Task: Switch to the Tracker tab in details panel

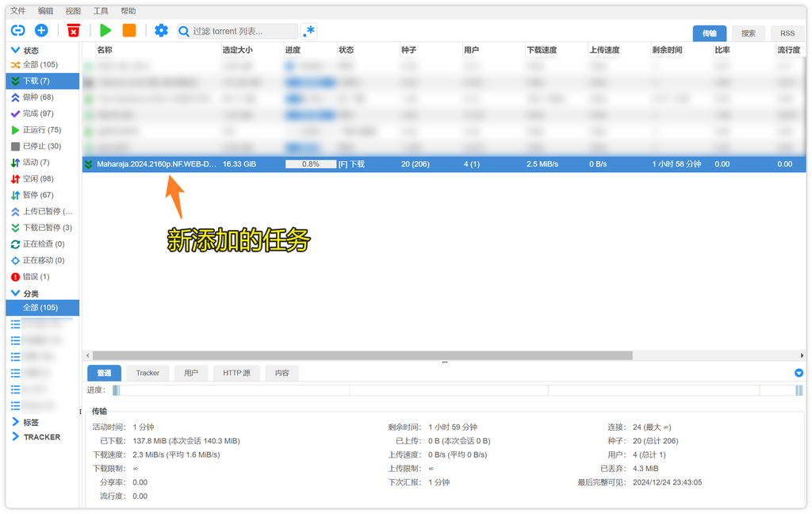Action: (x=147, y=373)
